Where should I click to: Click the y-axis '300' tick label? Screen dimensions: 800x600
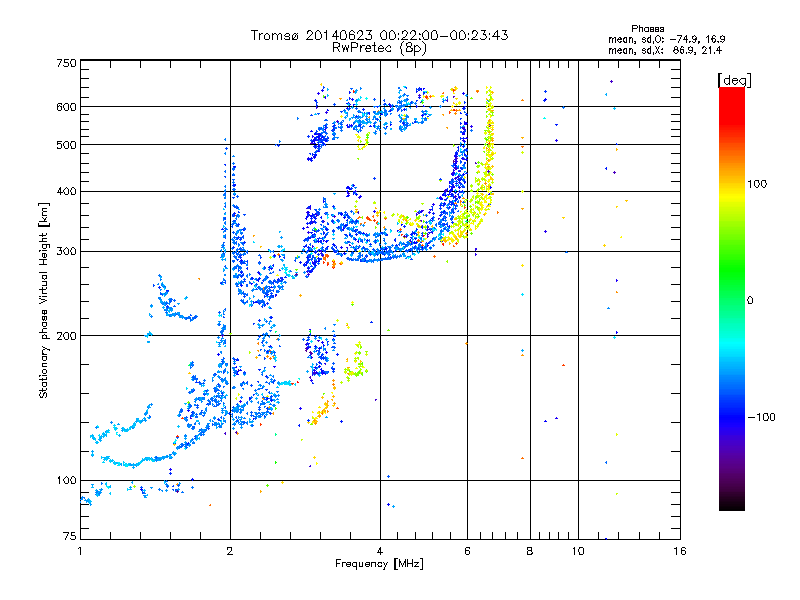[x=66, y=251]
